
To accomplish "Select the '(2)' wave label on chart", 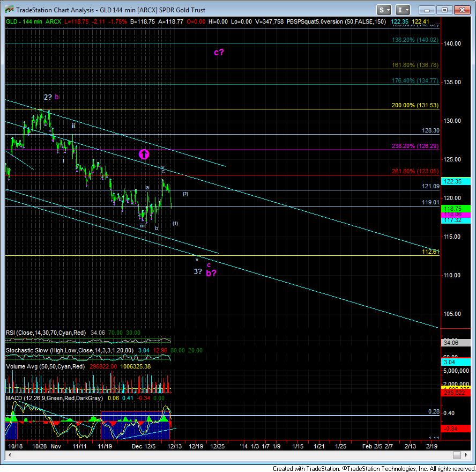I will (185, 194).
